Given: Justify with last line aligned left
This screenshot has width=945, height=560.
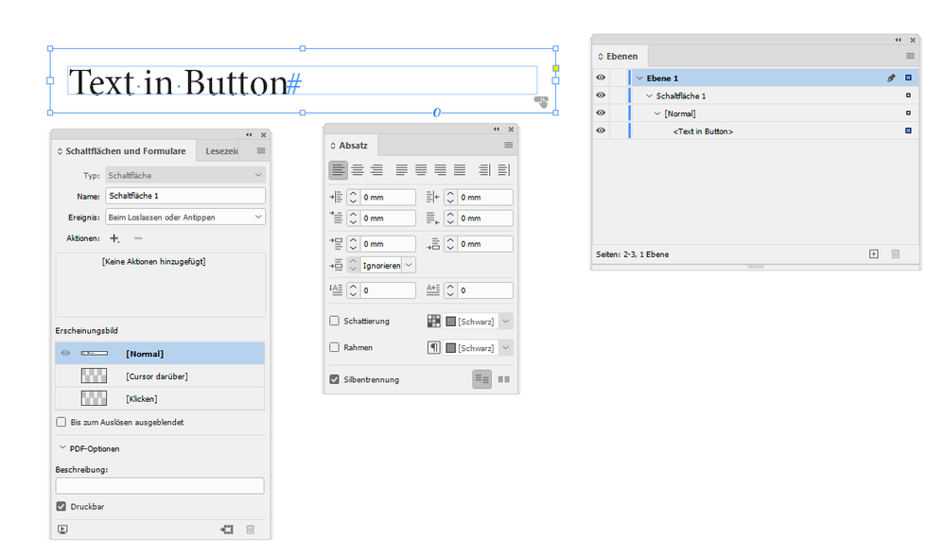Looking at the screenshot, I should (401, 170).
